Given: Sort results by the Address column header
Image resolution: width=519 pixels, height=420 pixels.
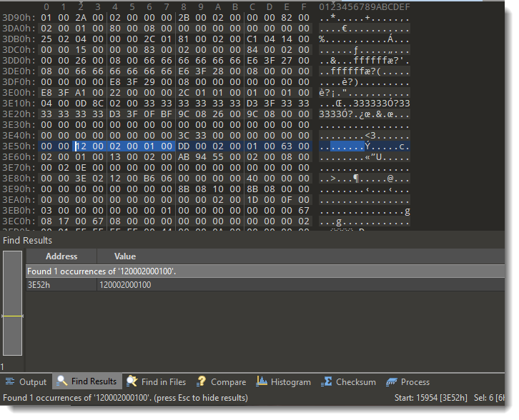Looking at the screenshot, I should [61, 256].
